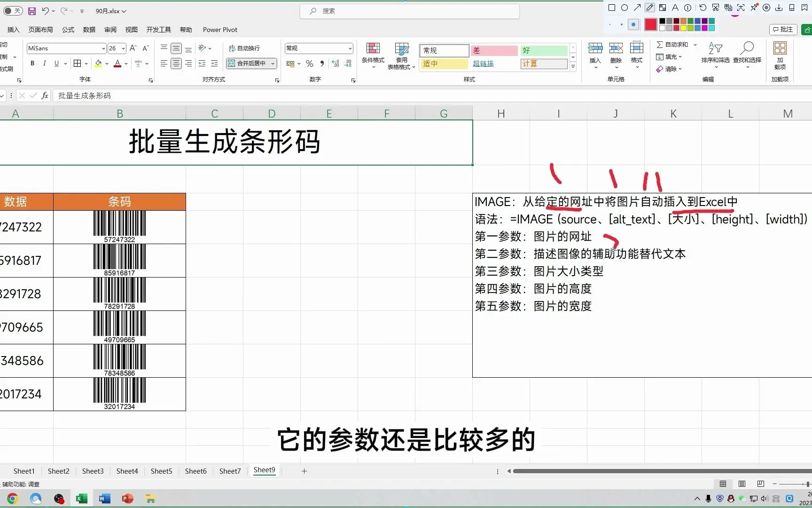Open Sort and Filter (排序和筛选)
This screenshot has height=508, width=812.
[715, 56]
